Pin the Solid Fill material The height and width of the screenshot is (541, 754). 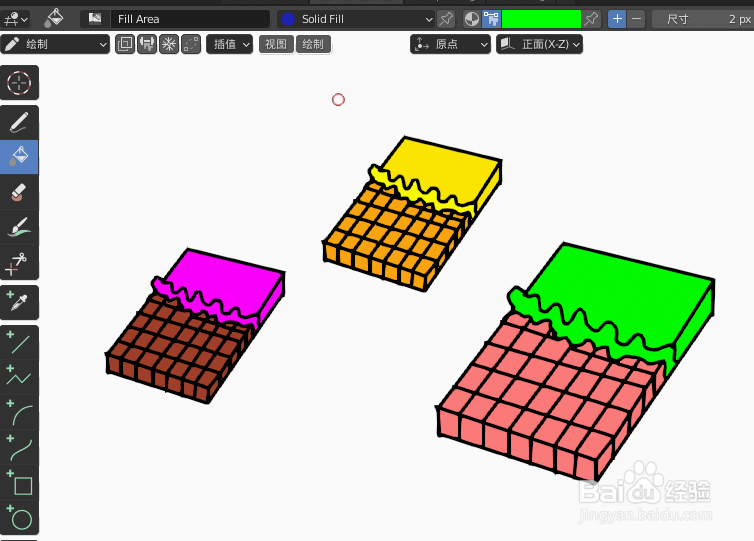tap(446, 19)
